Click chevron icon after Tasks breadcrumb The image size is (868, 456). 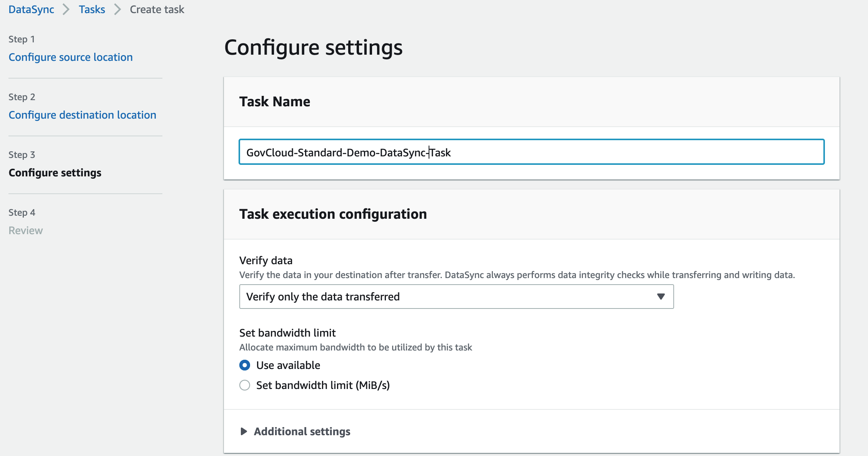click(117, 9)
